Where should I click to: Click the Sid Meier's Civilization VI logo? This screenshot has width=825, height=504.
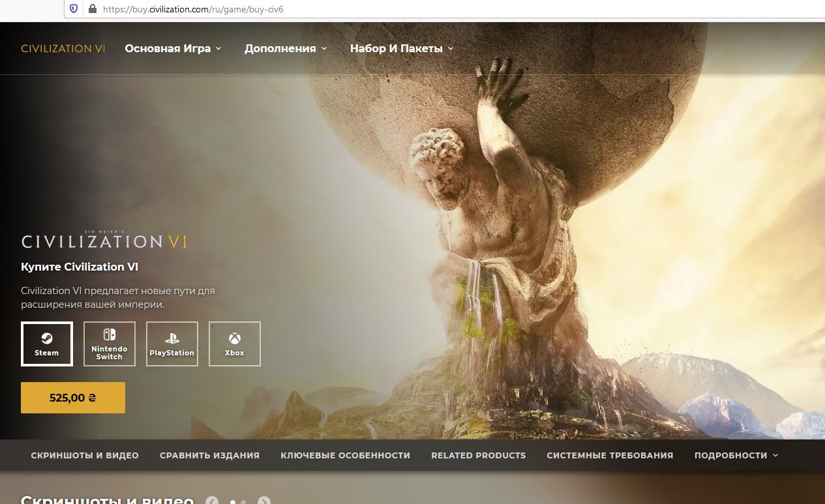click(x=104, y=240)
